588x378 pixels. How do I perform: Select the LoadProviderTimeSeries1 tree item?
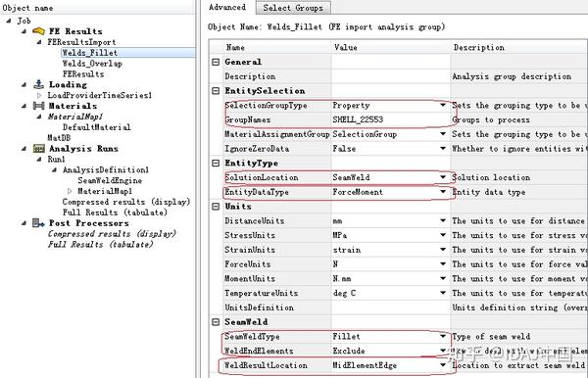100,95
